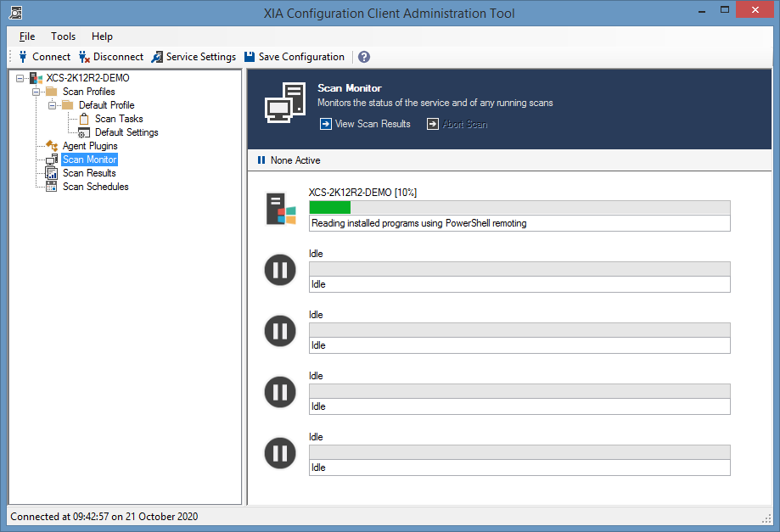Click the View Scan Results arrow icon
The image size is (780, 532).
326,124
